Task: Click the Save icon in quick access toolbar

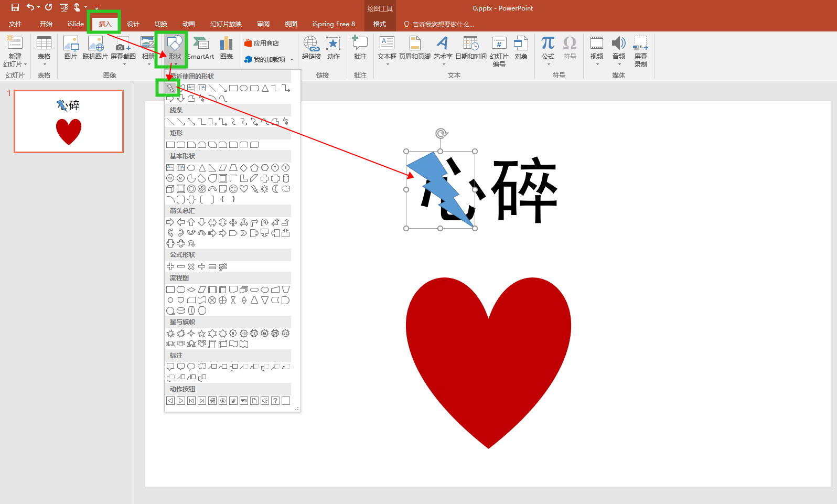Action: click(x=15, y=7)
